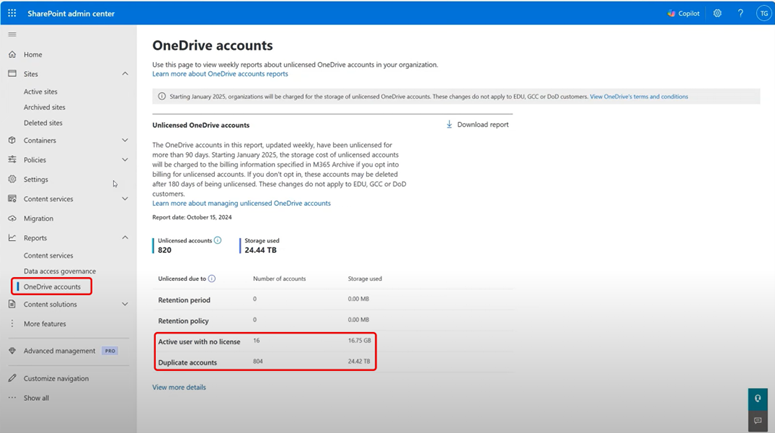775x433 pixels.
Task: Click the Sites icon in sidebar
Action: click(x=12, y=74)
